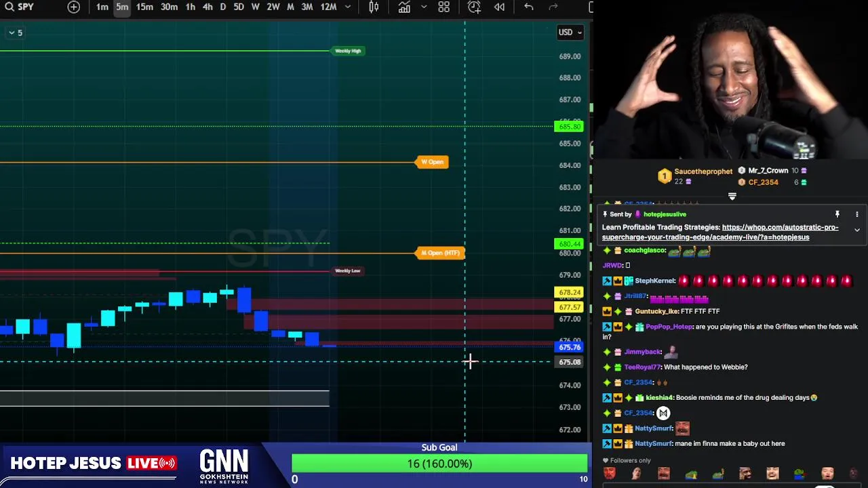Collapse the indicator legend showing 5
Screen dimensions: 868x488
[x=15, y=33]
